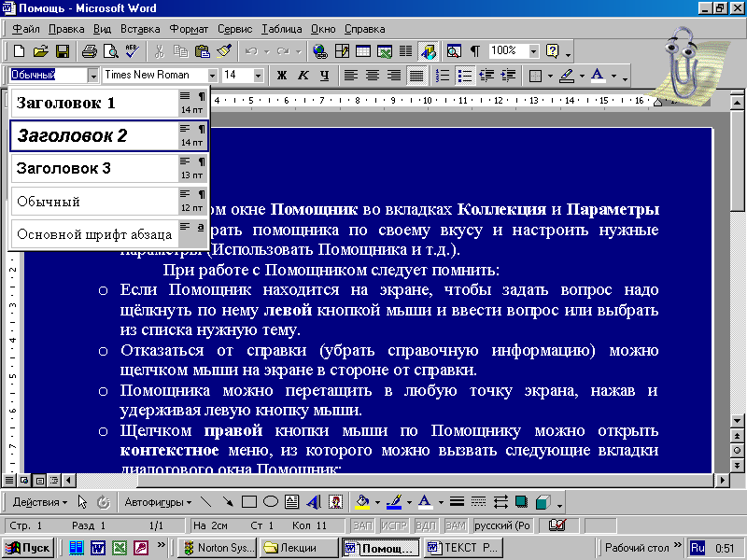Screen dimensions: 747x560
Task: Click the vertical scrollbar down arrow
Action: tap(737, 421)
